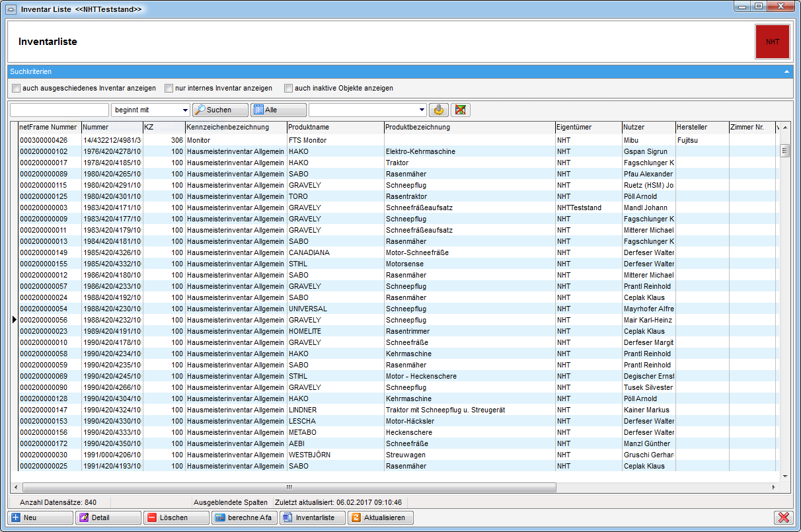The width and height of the screenshot is (801, 532).
Task: Sort by the 'netFrame Nummer' column header
Action: tap(50, 127)
